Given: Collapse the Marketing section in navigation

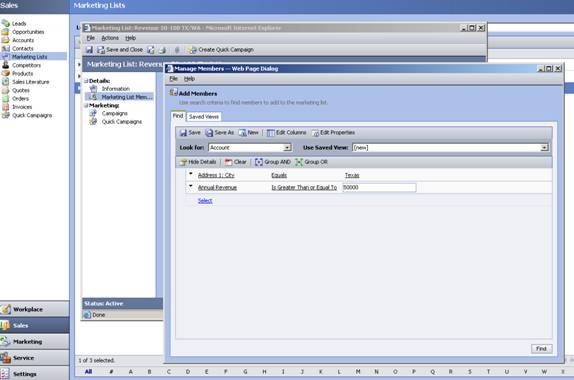Looking at the screenshot, I should (x=86, y=105).
